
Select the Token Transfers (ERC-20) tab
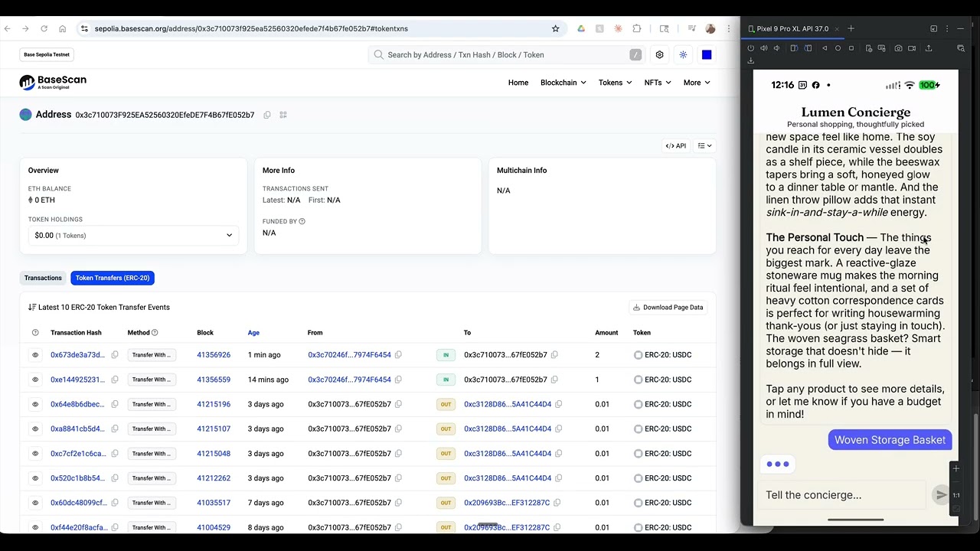pyautogui.click(x=113, y=278)
